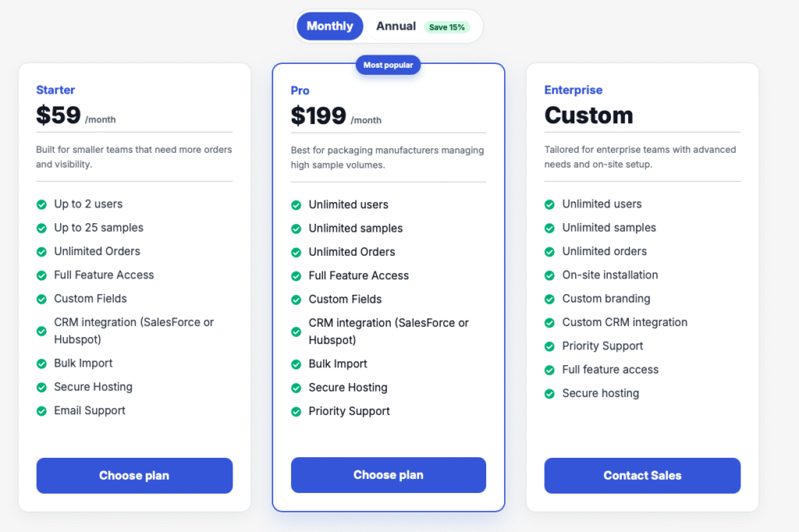Viewport: 799px width, 532px height.
Task: Click the Pro plan's Bulk Import checkmark icon
Action: click(297, 364)
